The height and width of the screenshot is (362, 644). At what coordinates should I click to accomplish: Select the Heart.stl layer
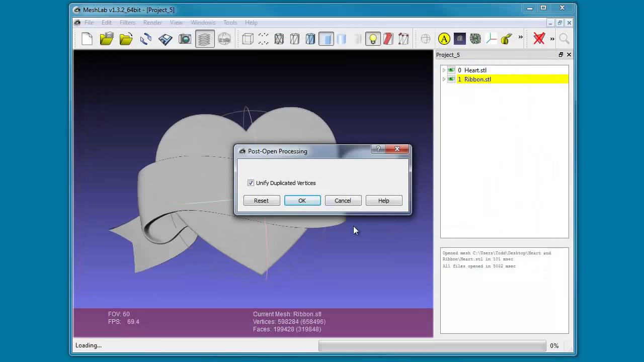513,70
